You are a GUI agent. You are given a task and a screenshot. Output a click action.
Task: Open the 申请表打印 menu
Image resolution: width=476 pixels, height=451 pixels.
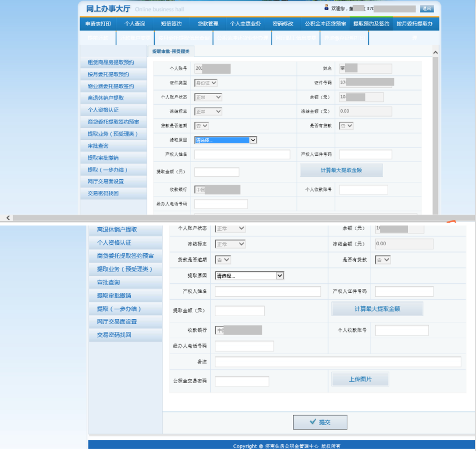[x=98, y=24]
